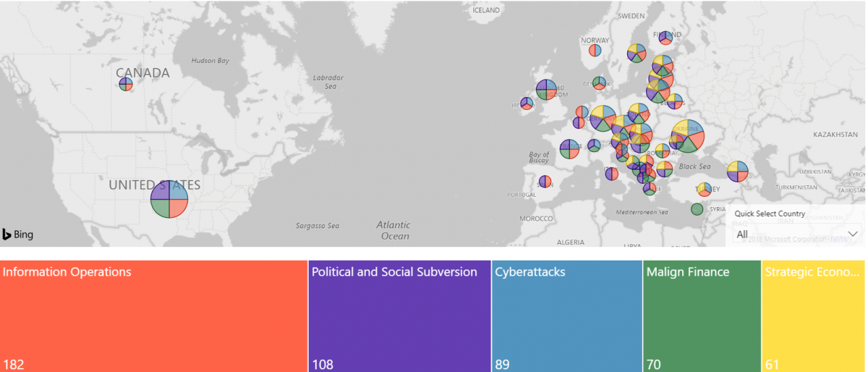Expand country list using the chevron arrow
This screenshot has height=372, width=868.
coord(853,234)
